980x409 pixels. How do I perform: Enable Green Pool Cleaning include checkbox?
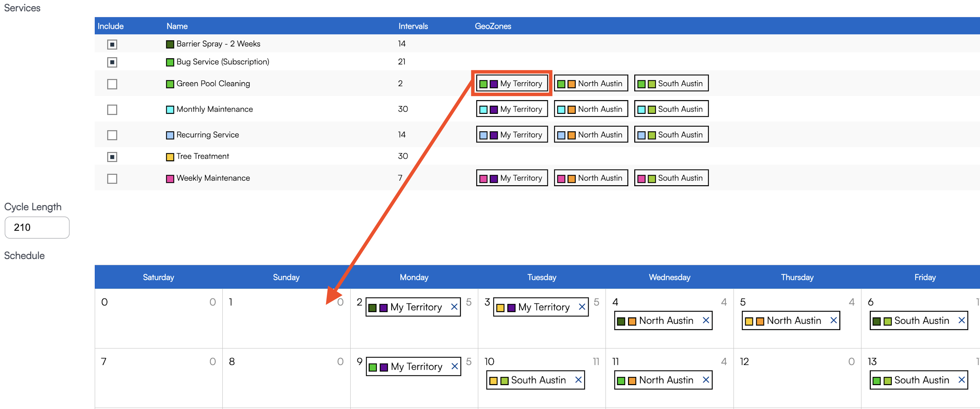112,84
